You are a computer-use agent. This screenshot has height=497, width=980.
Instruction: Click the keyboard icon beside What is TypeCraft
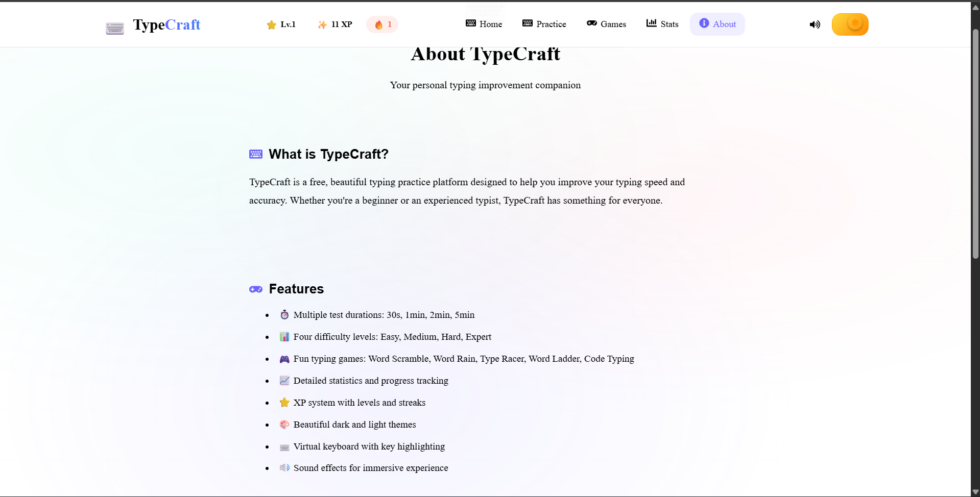tap(255, 154)
